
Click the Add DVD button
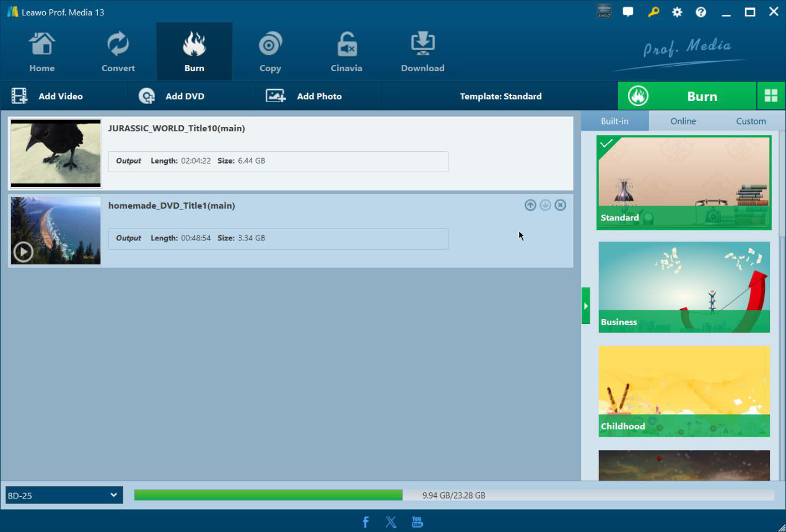tap(172, 96)
